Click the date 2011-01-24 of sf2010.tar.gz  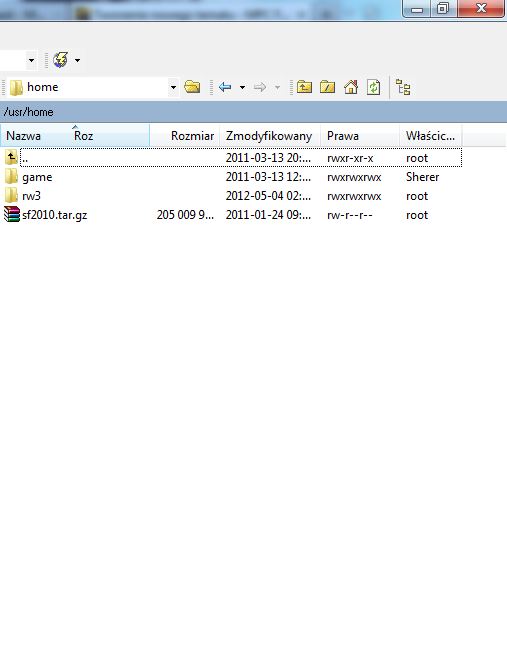pos(268,215)
